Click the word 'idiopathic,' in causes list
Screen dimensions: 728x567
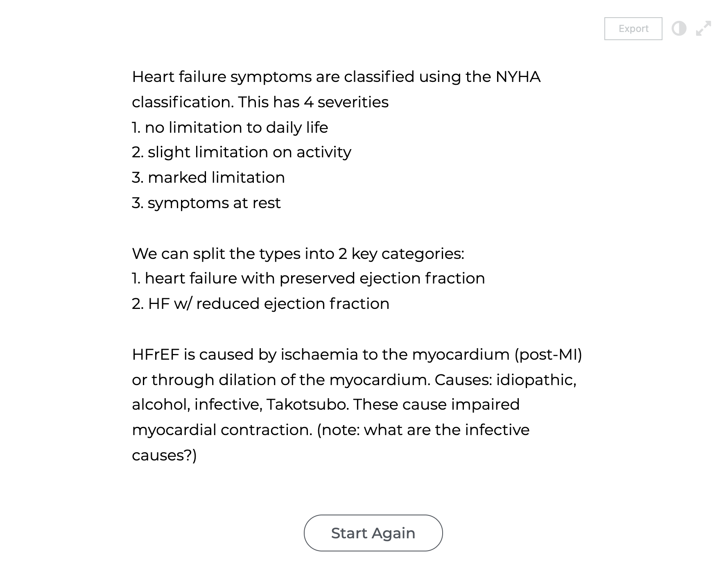[x=536, y=380]
